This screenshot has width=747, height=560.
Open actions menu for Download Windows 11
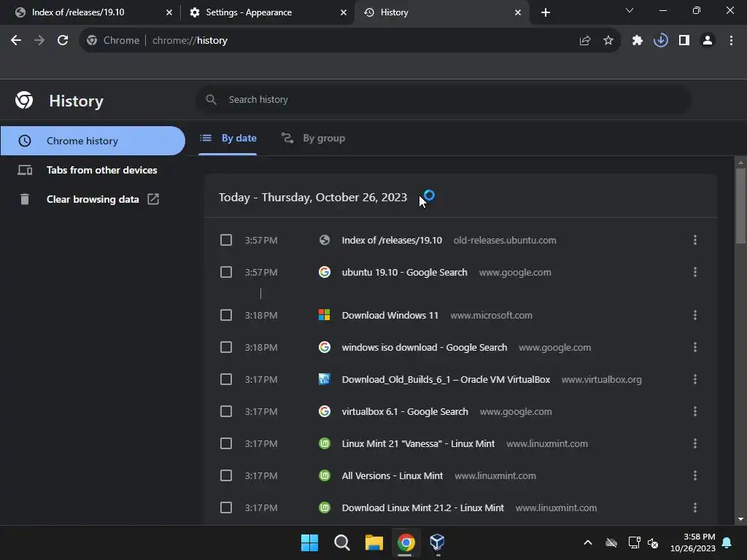695,315
